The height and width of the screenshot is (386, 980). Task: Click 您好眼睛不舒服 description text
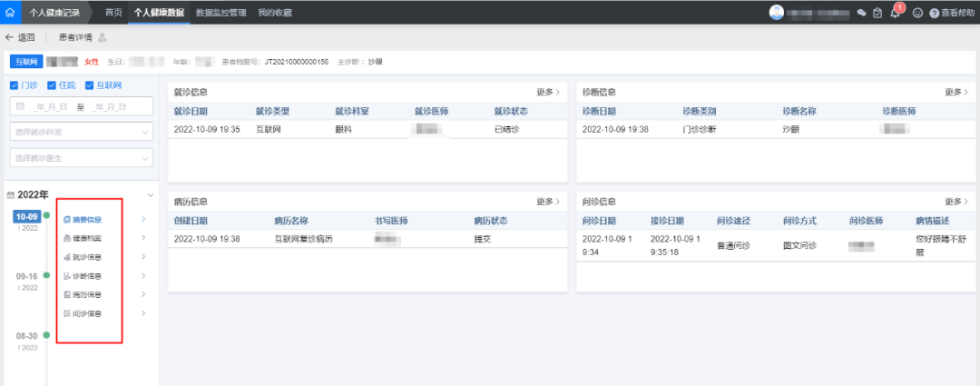point(941,246)
